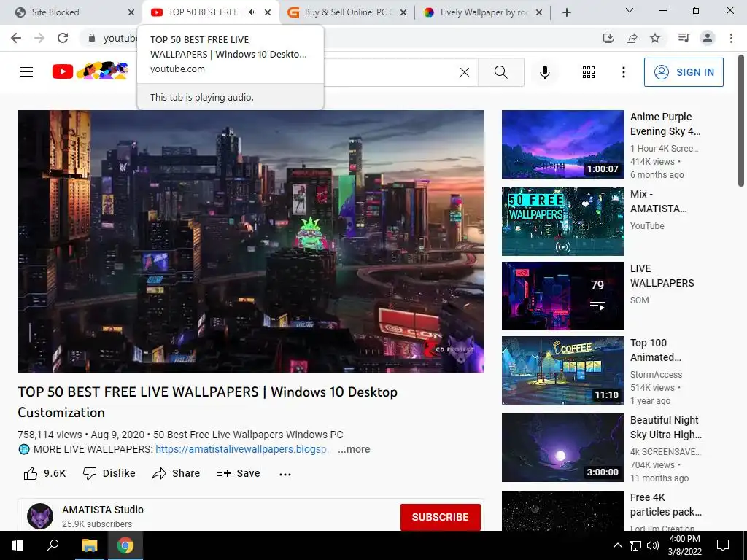Mute the YouTube tab via speaker icon
The width and height of the screenshot is (747, 560).
click(x=252, y=12)
